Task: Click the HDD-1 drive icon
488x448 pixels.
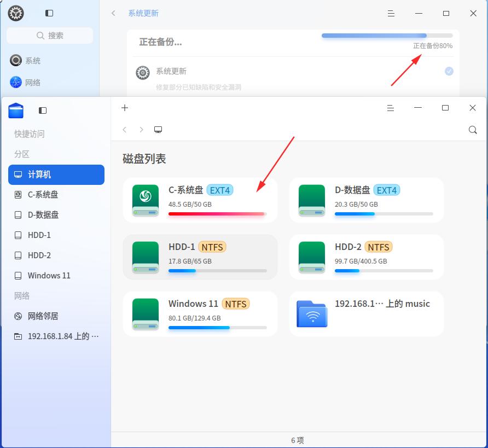Action: (146, 257)
